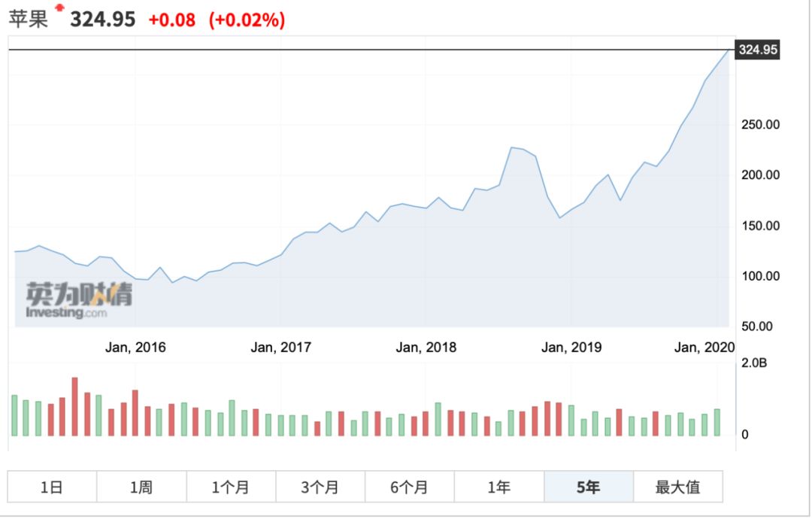This screenshot has width=812, height=519.
Task: Show the 1年 price history
Action: click(x=499, y=487)
